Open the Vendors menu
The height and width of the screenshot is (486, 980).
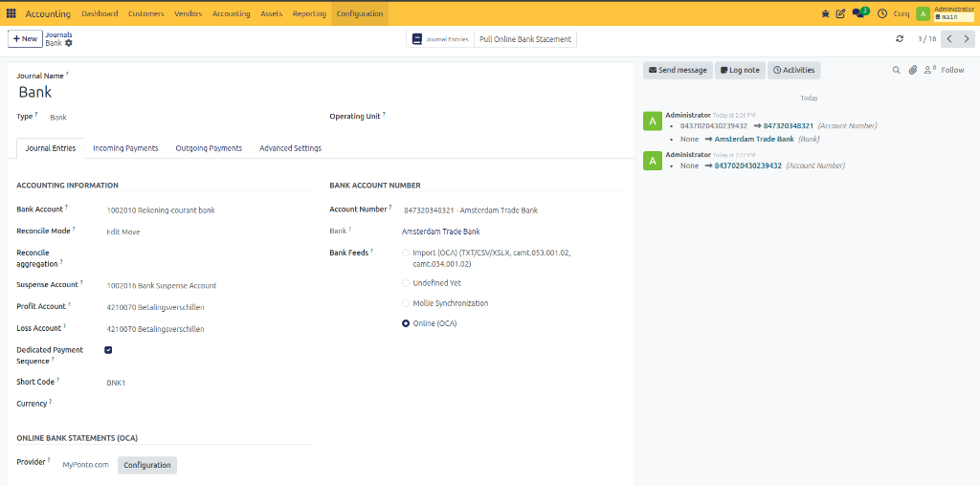[x=189, y=13]
